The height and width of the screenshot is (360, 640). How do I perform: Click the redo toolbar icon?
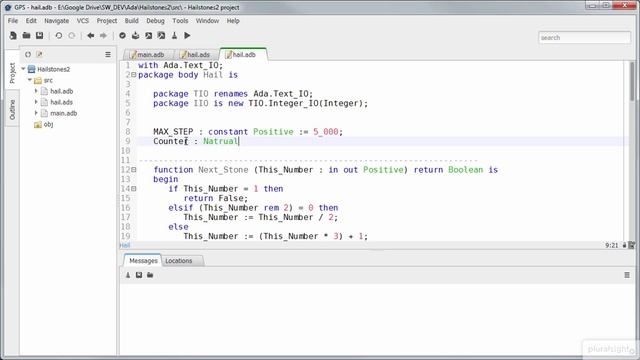(72, 36)
